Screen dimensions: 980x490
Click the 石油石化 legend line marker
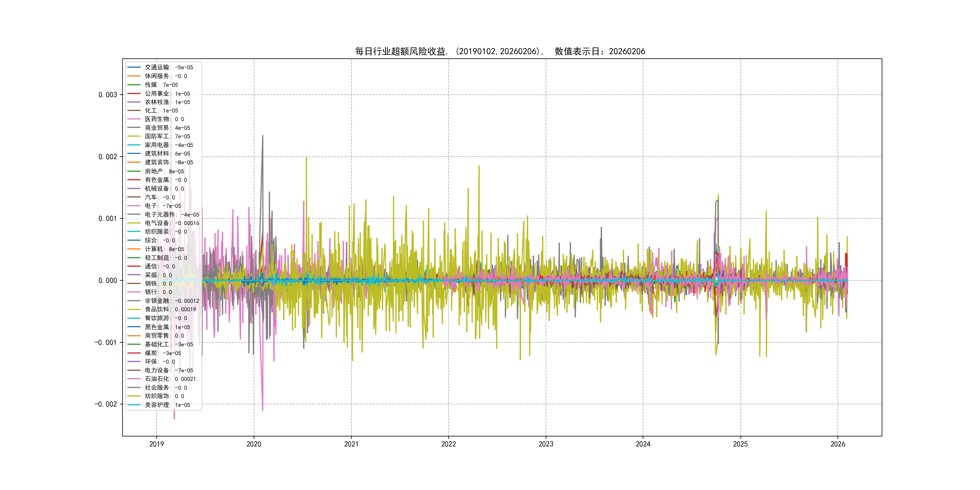[x=134, y=379]
